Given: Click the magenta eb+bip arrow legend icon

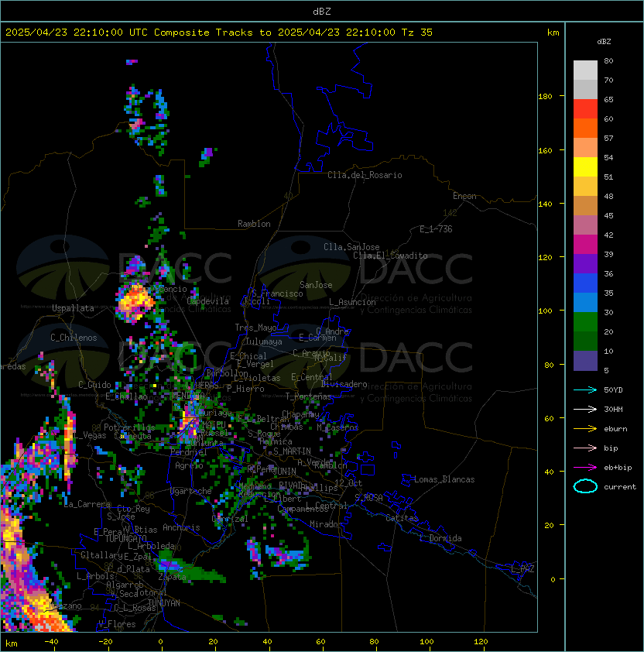Looking at the screenshot, I should [x=585, y=468].
